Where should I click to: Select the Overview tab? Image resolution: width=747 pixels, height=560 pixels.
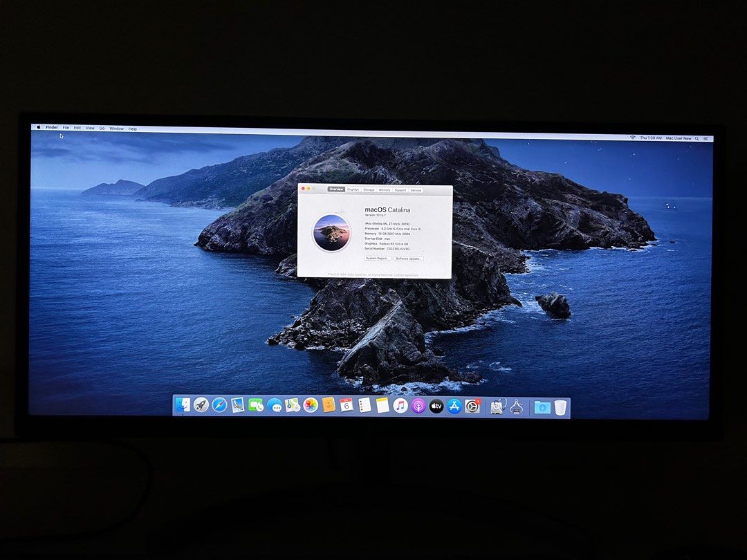(x=336, y=189)
